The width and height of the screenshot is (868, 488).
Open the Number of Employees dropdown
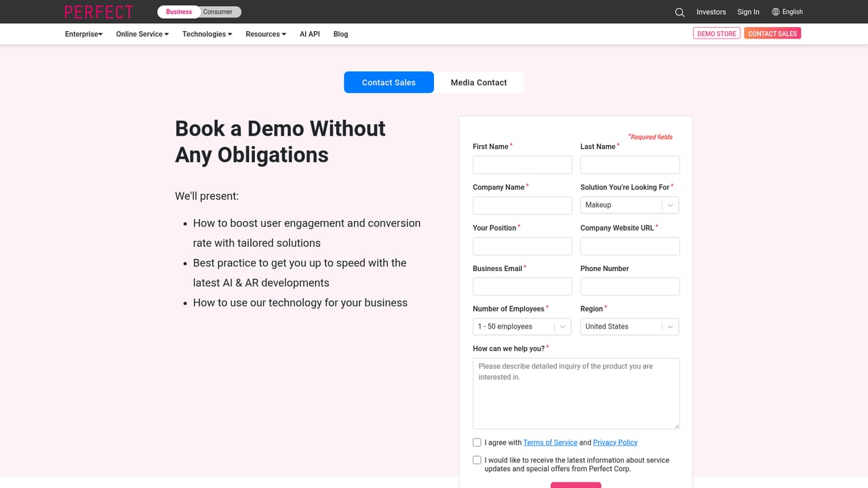(522, 327)
